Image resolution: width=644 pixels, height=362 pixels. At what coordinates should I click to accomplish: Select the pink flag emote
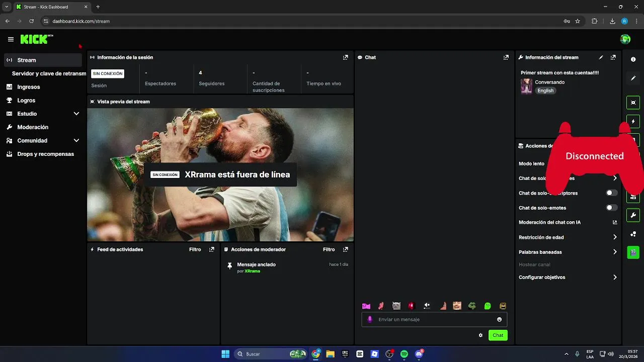point(366,306)
